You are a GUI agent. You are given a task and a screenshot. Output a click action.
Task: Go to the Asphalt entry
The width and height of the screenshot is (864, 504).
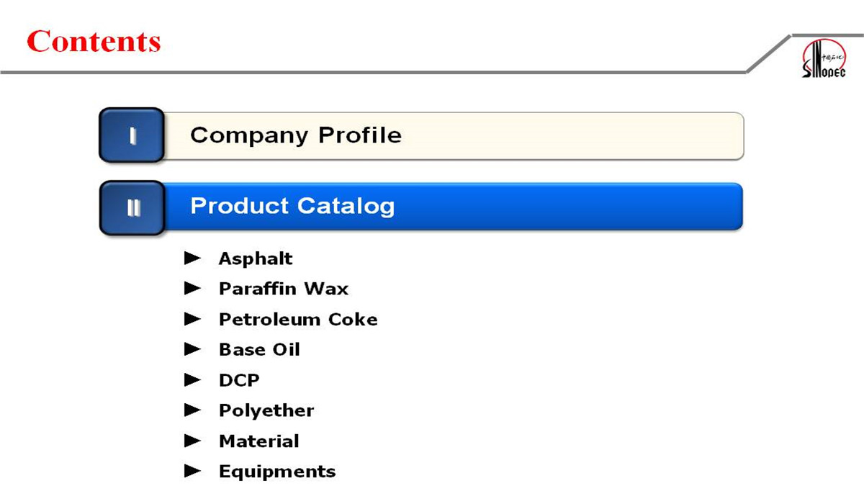[x=256, y=258]
